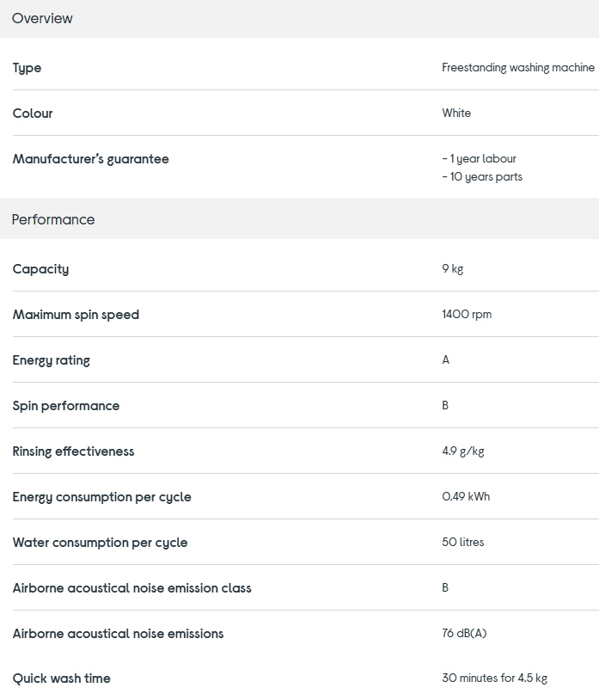The height and width of the screenshot is (700, 599).
Task: Select the 'Freestanding washing machine' value
Action: click(x=517, y=68)
